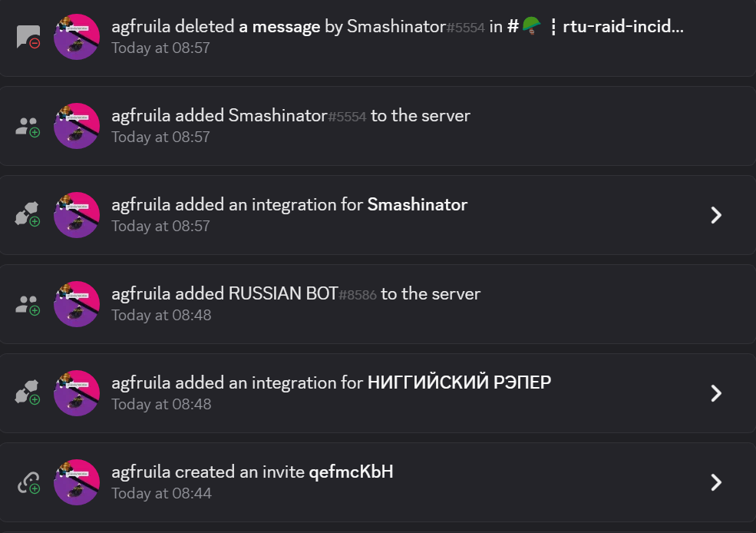Click the integration icon for НИГГИЙСКИЙ РЭПЕР entry
This screenshot has width=756, height=533.
coord(28,392)
